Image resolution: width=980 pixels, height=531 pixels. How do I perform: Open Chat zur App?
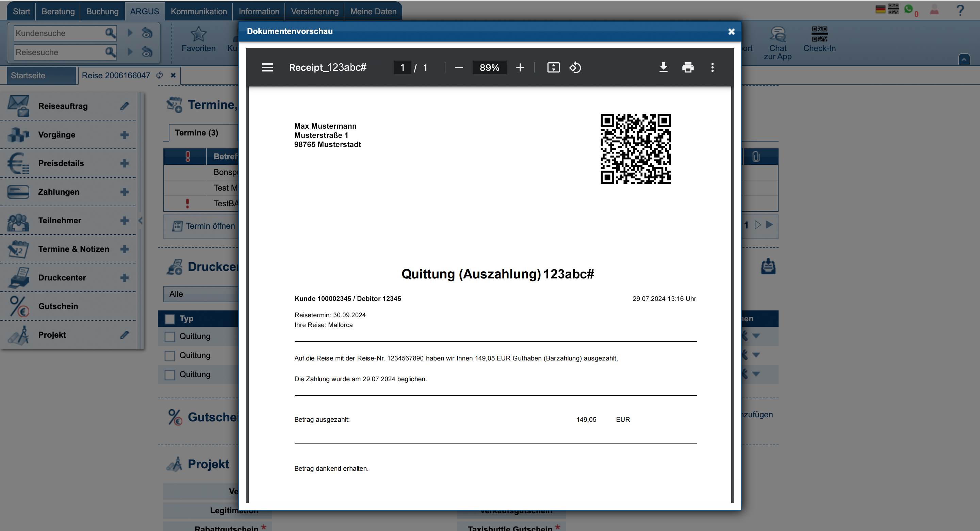tap(777, 43)
